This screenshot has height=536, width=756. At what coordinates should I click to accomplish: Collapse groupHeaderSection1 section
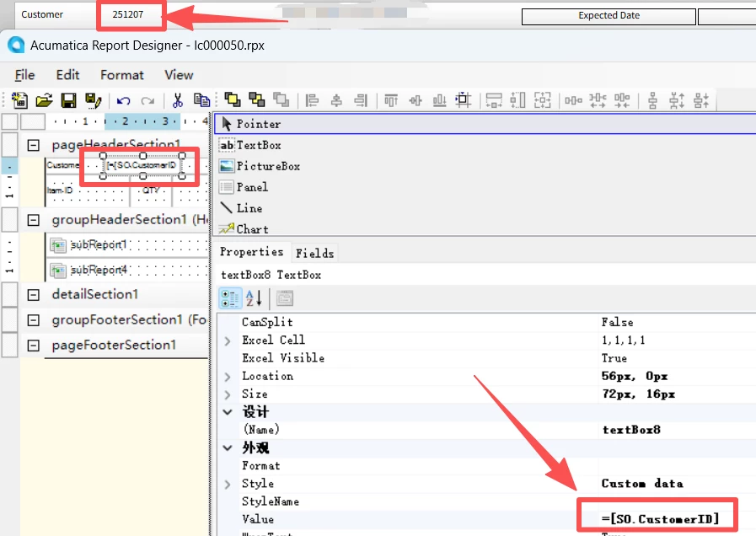[33, 220]
